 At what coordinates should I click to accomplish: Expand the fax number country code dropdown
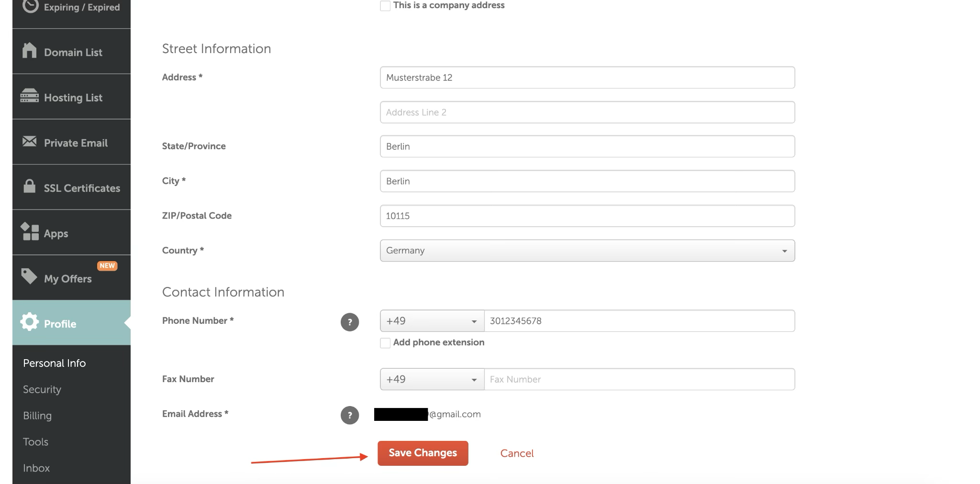(432, 379)
